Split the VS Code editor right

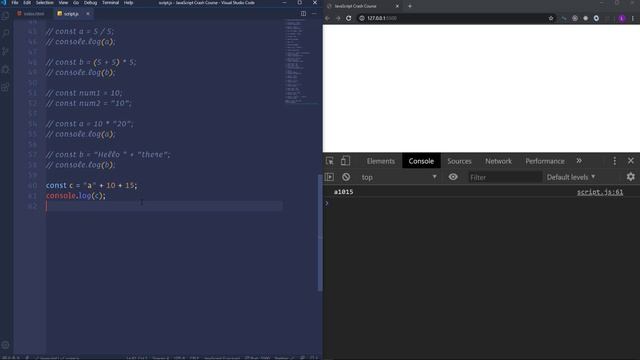click(303, 13)
